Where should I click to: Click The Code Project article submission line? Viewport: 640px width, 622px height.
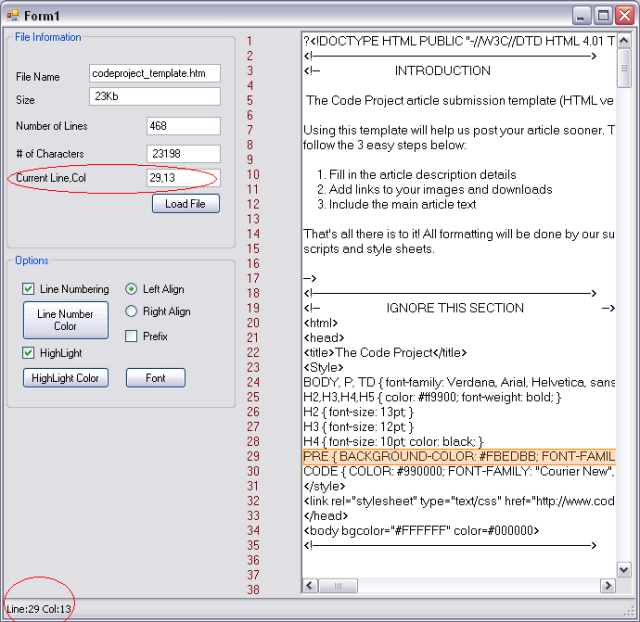(x=460, y=100)
